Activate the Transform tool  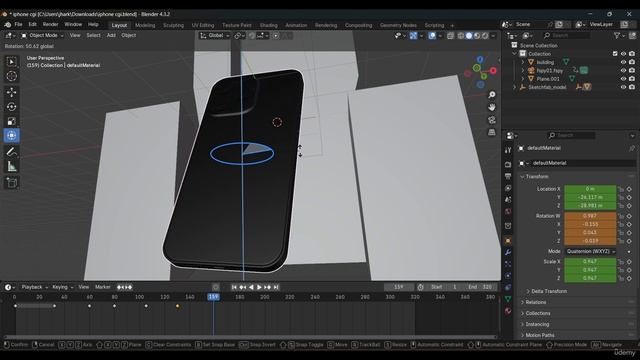point(11,136)
